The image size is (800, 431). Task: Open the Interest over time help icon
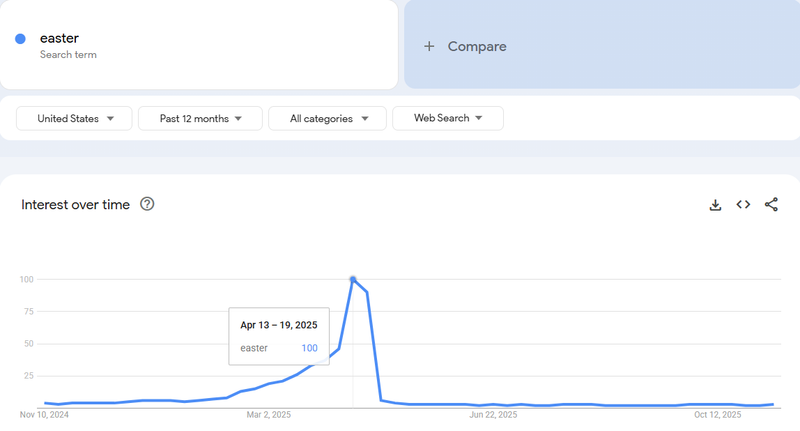[147, 204]
